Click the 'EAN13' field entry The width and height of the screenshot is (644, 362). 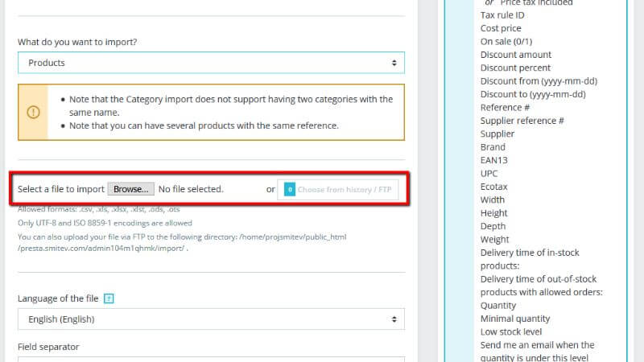(494, 160)
